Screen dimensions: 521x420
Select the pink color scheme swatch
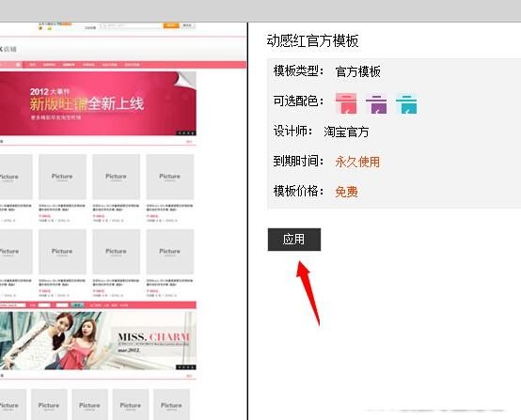click(346, 103)
